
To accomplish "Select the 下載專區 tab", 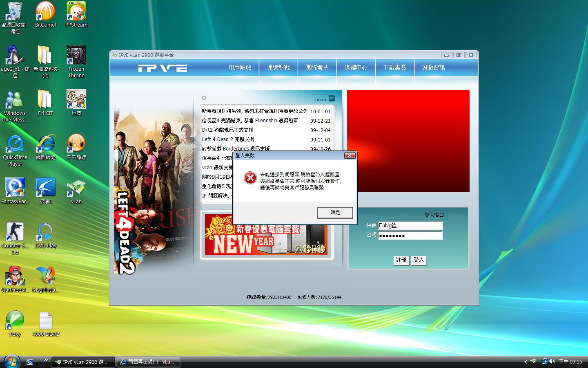I will click(x=395, y=67).
